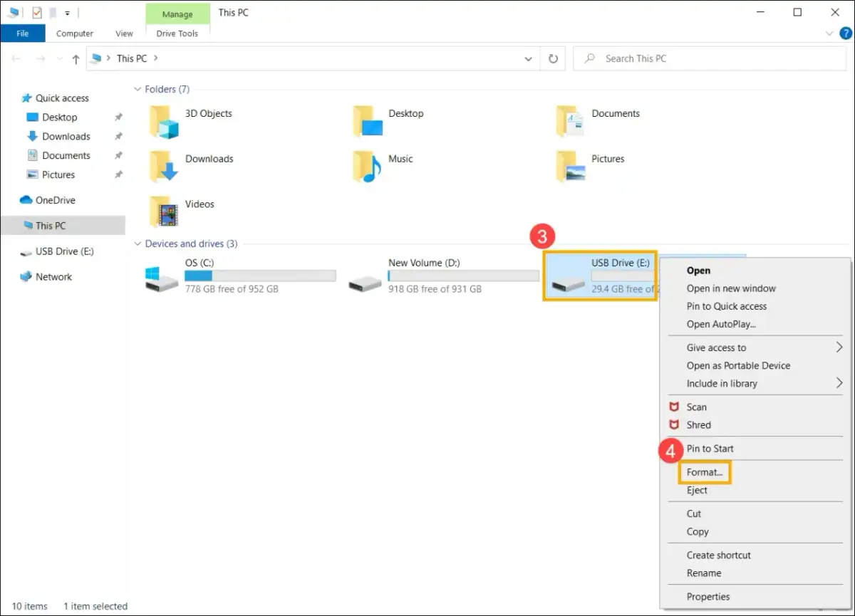
Task: Unpin Pictures from Quick access
Action: 118,174
